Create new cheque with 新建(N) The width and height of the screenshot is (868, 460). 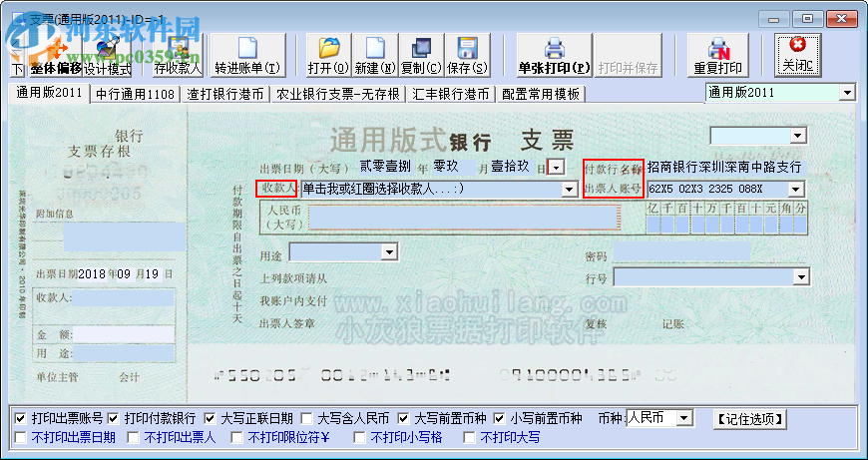click(x=375, y=55)
